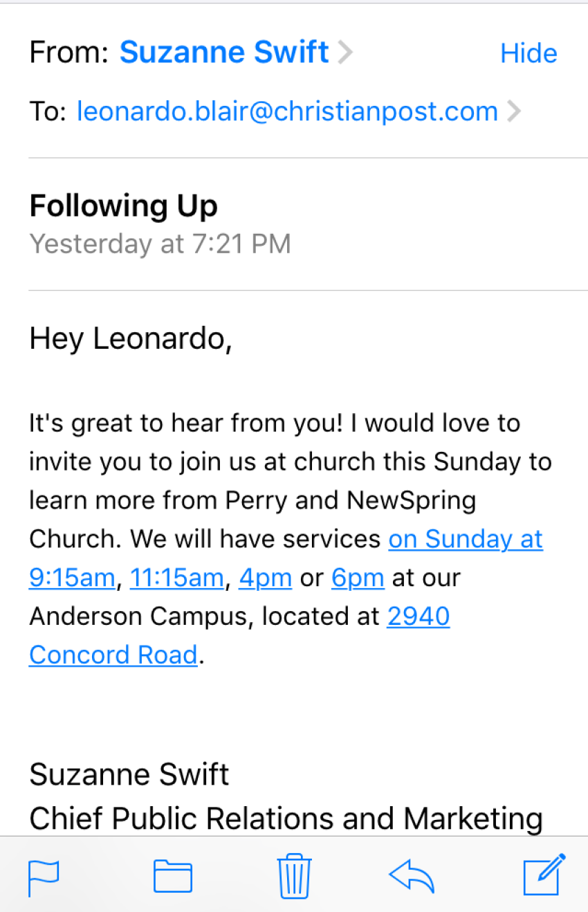Delete the email with the trash icon
The width and height of the screenshot is (588, 912).
[294, 877]
